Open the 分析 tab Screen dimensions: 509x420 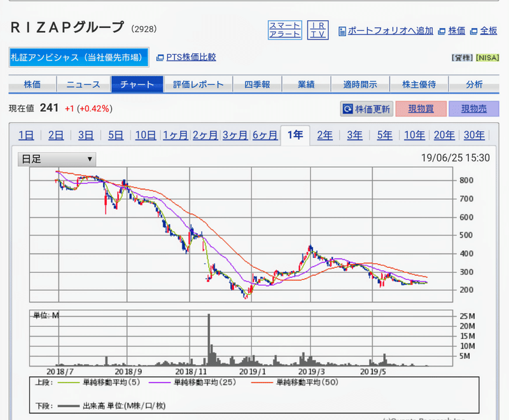[474, 85]
